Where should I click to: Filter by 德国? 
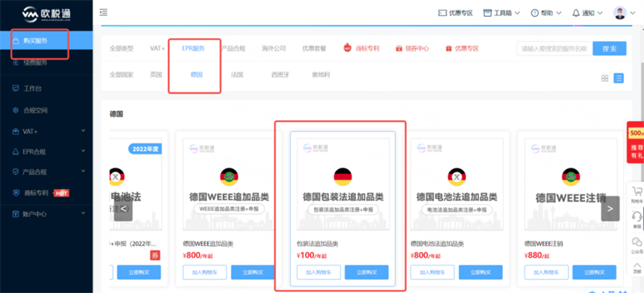196,75
